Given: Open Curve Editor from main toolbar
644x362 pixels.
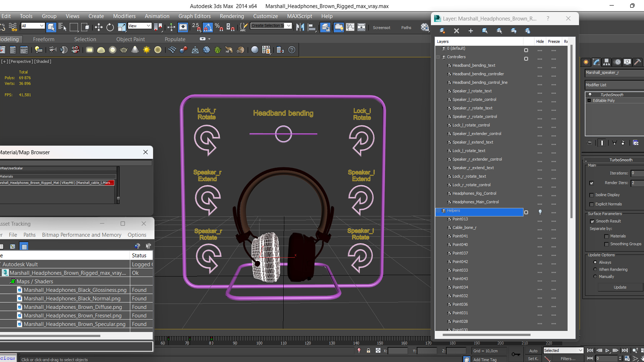Looking at the screenshot, I should pyautogui.click(x=350, y=27).
